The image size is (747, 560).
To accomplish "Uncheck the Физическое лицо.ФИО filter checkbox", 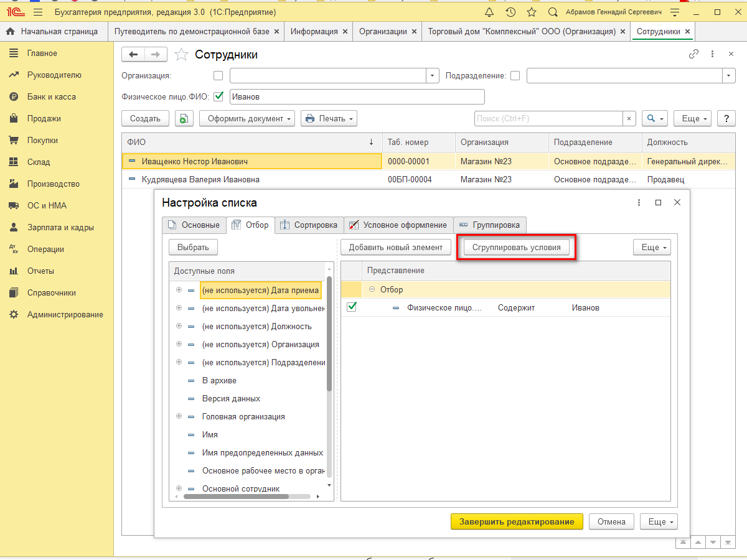I will click(x=218, y=96).
